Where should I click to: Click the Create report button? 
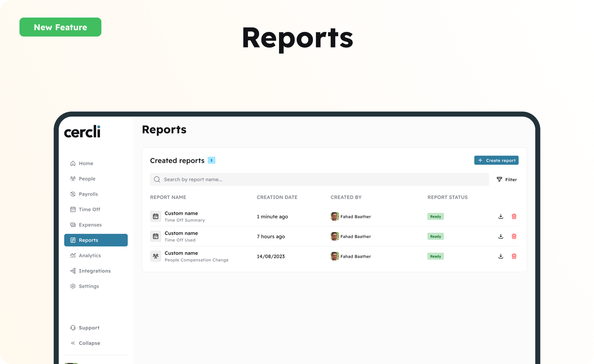(496, 160)
